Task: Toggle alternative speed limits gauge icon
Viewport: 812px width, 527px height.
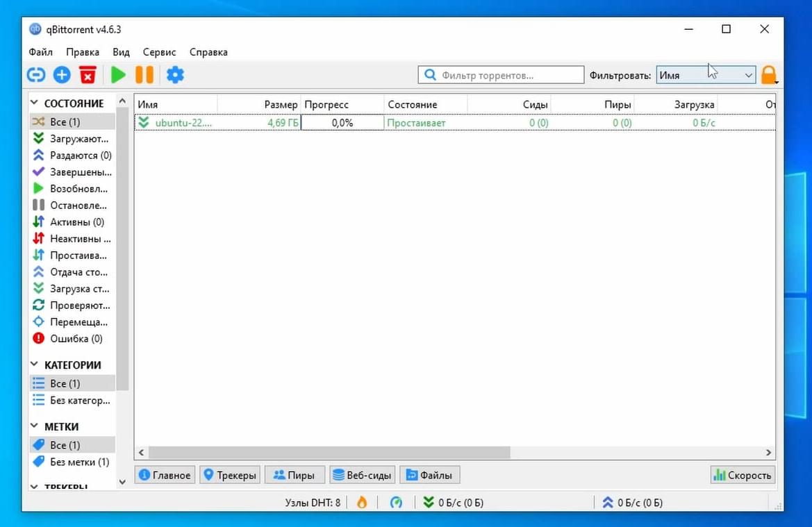Action: click(396, 502)
